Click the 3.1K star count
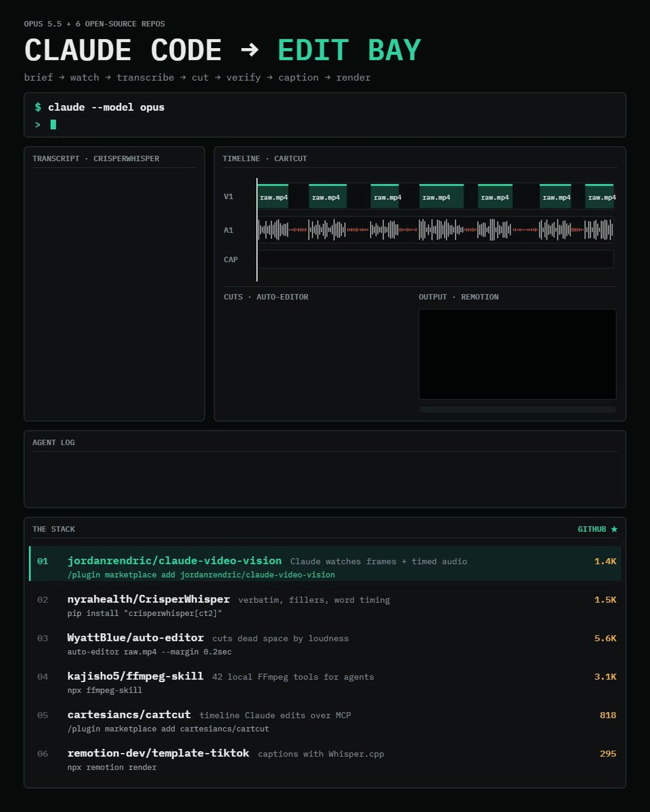 (x=605, y=677)
